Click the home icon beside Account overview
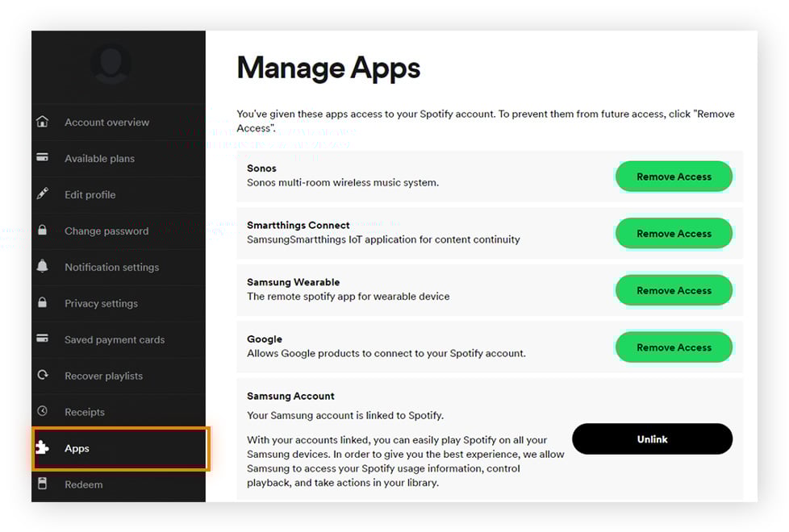 pos(42,122)
